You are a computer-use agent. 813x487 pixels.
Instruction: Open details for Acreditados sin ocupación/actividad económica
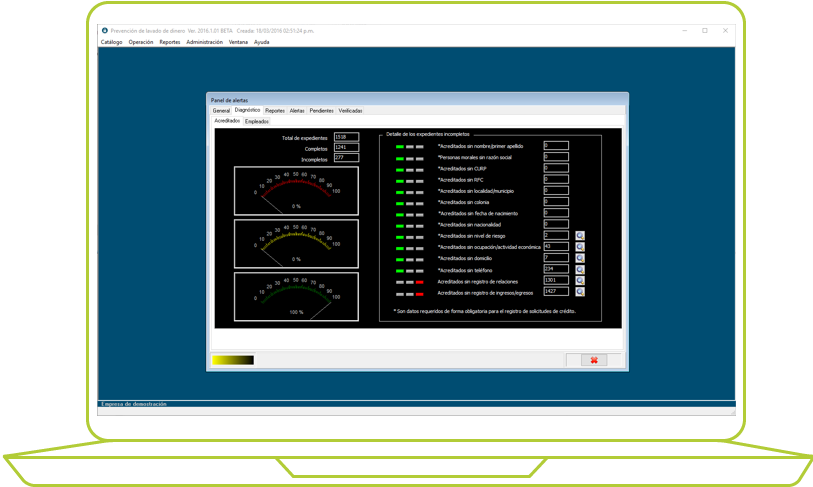pyautogui.click(x=579, y=246)
